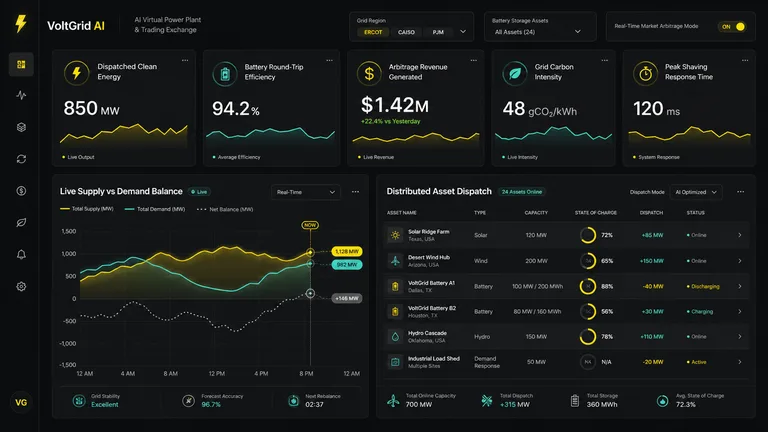The image size is (768, 432).
Task: Click the Live status badge
Action: pyautogui.click(x=199, y=192)
